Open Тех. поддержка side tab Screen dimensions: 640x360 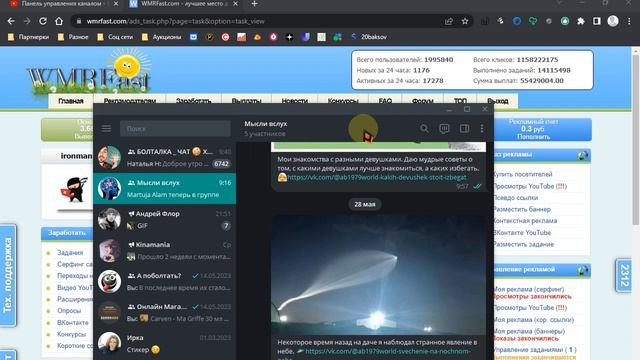pos(8,276)
